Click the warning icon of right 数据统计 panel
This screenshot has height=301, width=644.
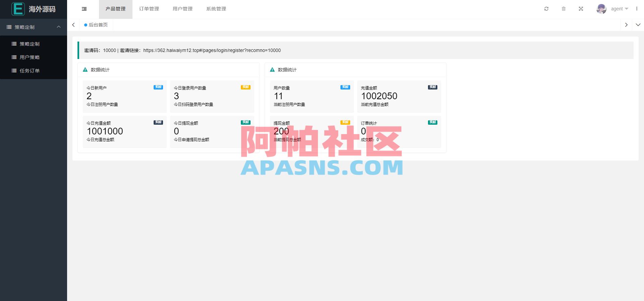[x=272, y=70]
